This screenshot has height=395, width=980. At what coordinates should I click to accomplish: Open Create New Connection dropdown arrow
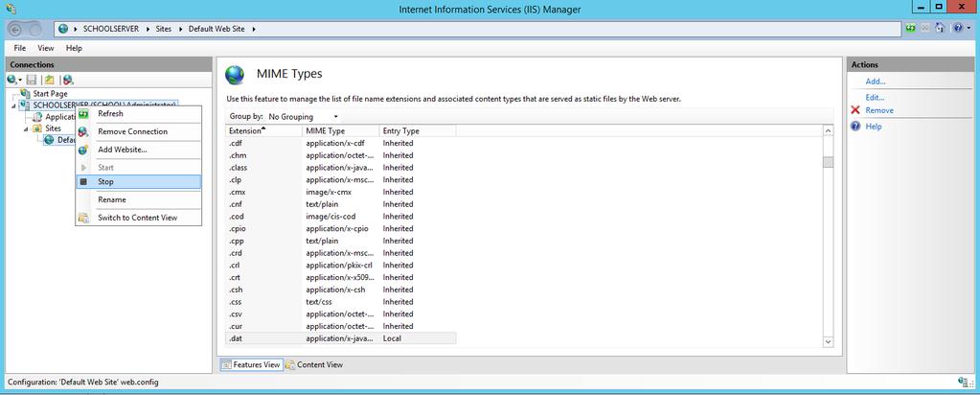20,81
